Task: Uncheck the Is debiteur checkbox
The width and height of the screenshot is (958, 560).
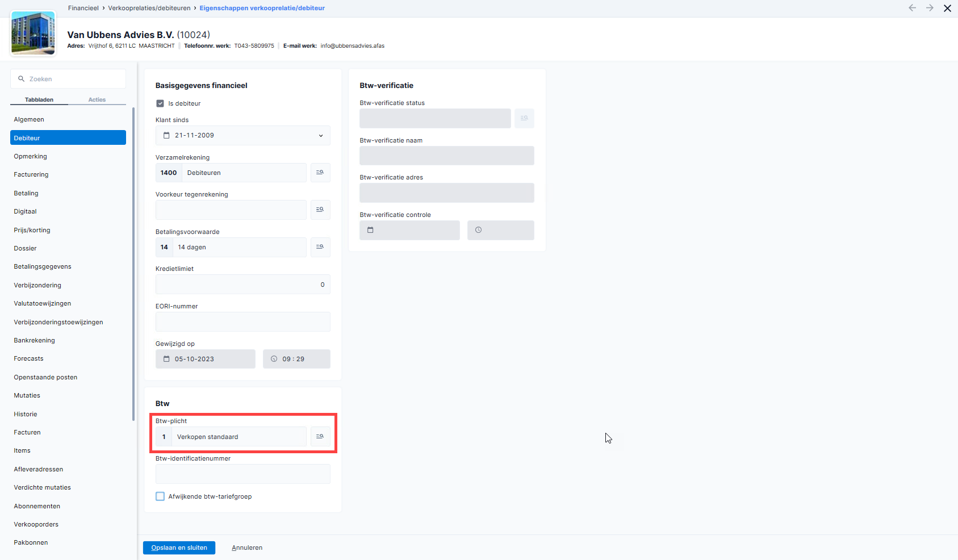Action: click(160, 103)
